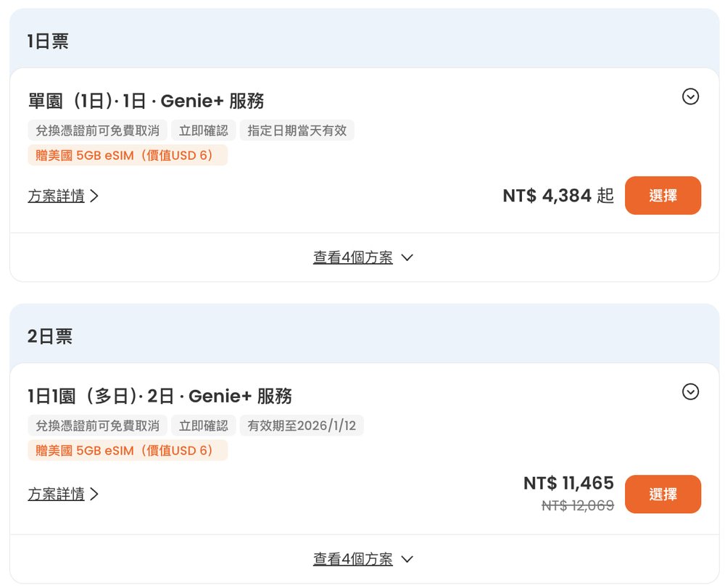Screen dimensions: 725x588
Task: Open 方案詳情 link for 1-day ticket
Action: click(57, 196)
